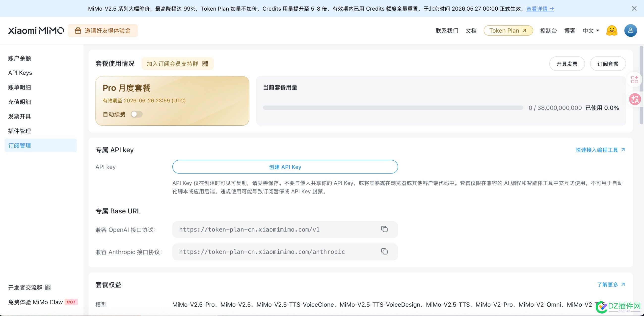This screenshot has height=316, width=644.
Task: Click the plan usage progress bar
Action: pos(393,108)
